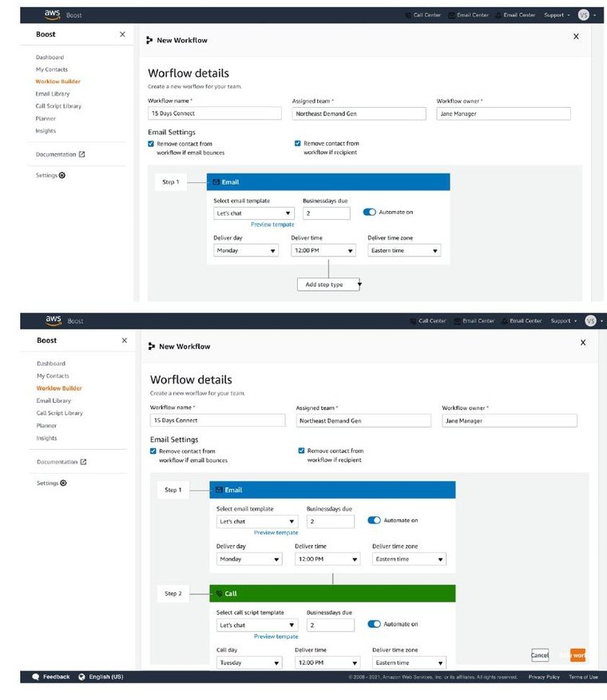Click Documentation external-link icon in upper window
The width and height of the screenshot is (607, 700).
[81, 154]
